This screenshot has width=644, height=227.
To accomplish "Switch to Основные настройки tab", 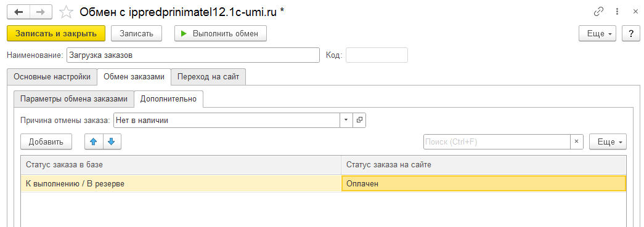I will (x=52, y=77).
